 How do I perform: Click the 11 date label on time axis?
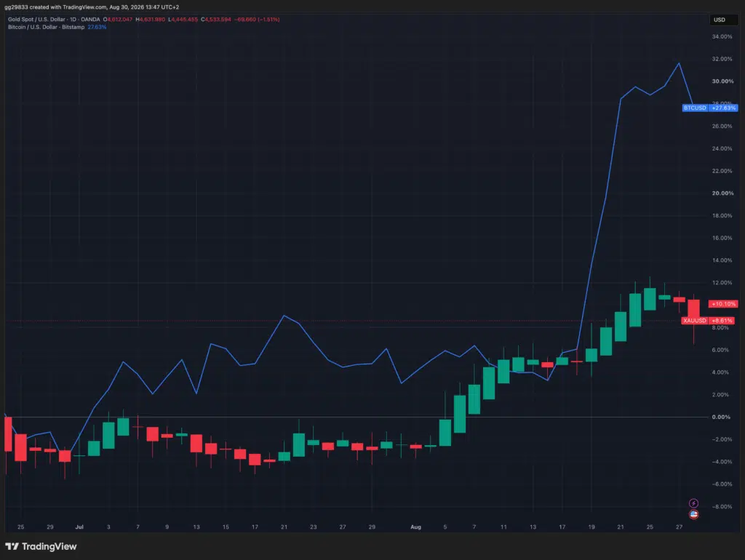(x=503, y=527)
